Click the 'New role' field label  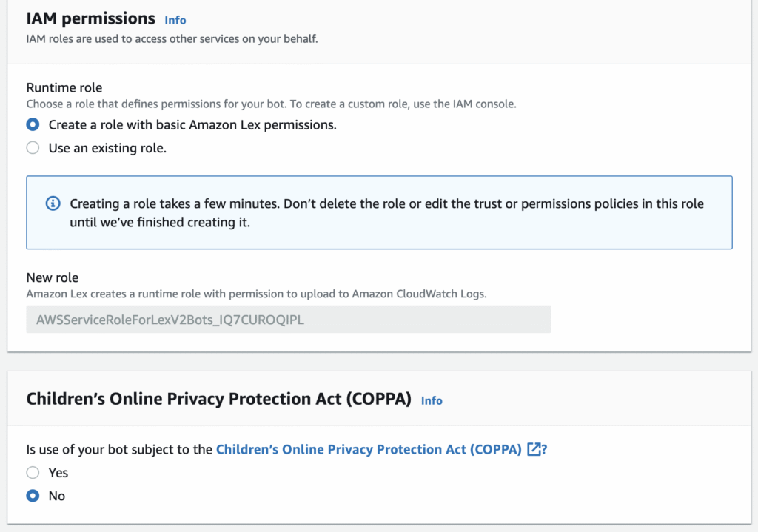[53, 277]
